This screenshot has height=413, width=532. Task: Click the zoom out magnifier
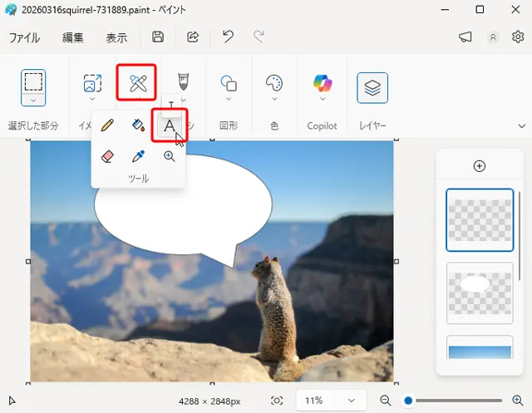386,401
